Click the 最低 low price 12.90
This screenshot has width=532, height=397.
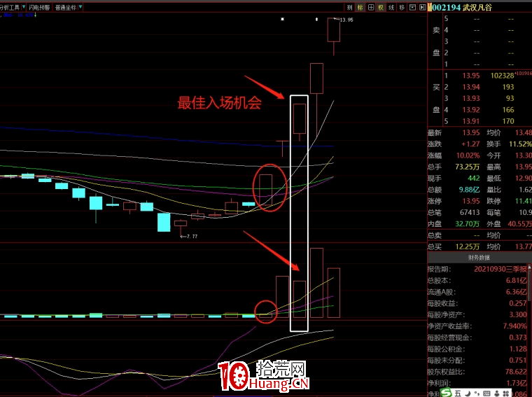tap(524, 179)
